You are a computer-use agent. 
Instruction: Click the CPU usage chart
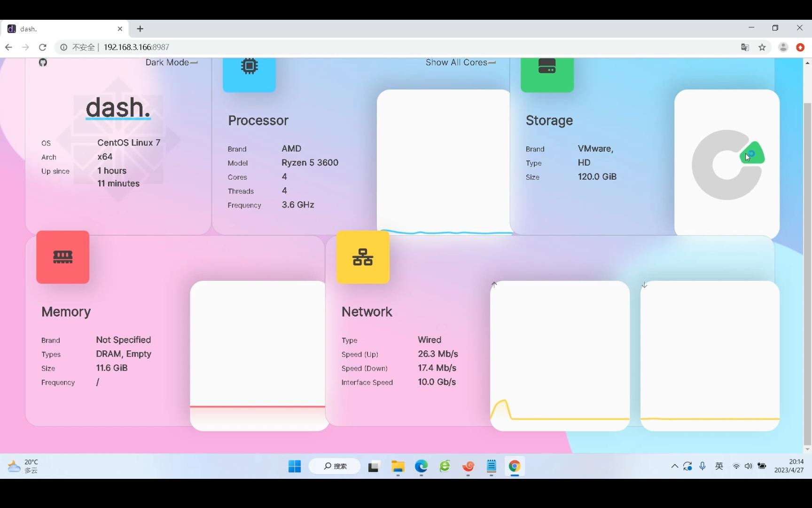click(444, 162)
